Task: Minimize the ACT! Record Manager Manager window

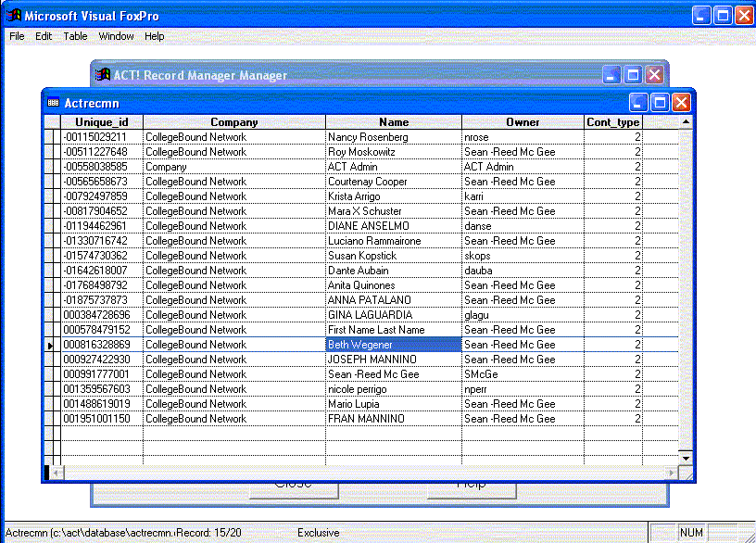Action: [x=611, y=75]
